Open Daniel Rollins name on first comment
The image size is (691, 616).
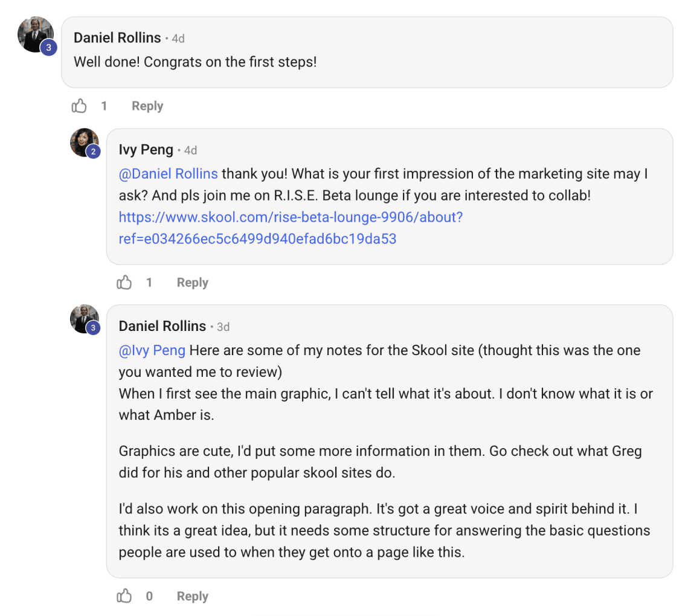pyautogui.click(x=117, y=38)
